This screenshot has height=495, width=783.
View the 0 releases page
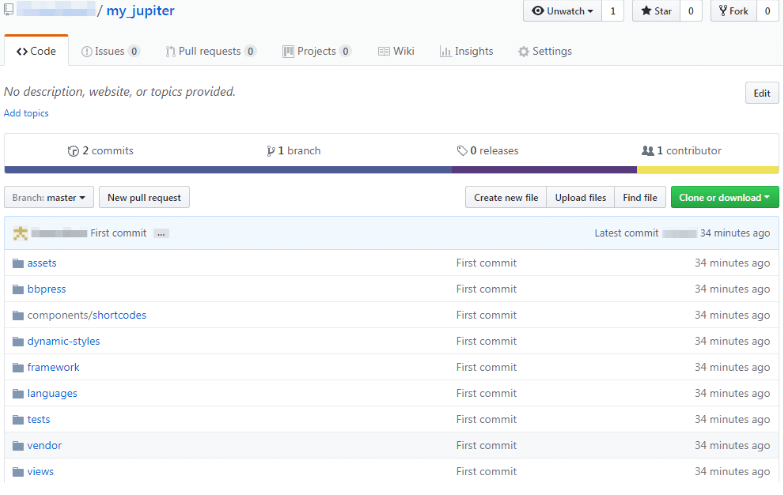pos(487,150)
